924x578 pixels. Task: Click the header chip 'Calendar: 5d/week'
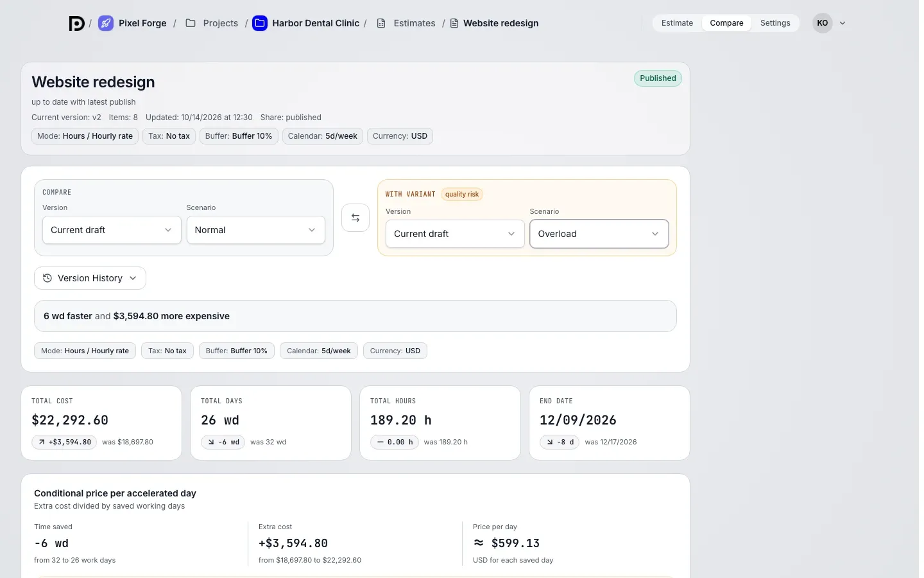tap(323, 136)
